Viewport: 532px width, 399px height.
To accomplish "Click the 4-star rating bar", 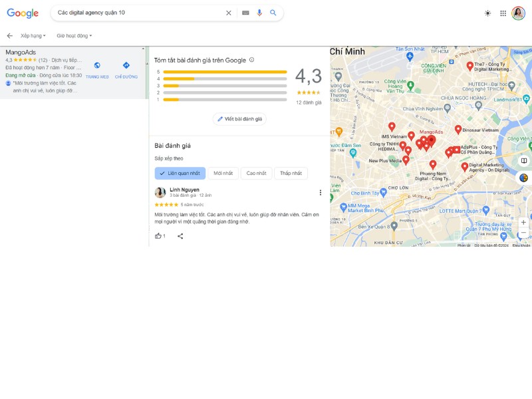I will [x=225, y=78].
